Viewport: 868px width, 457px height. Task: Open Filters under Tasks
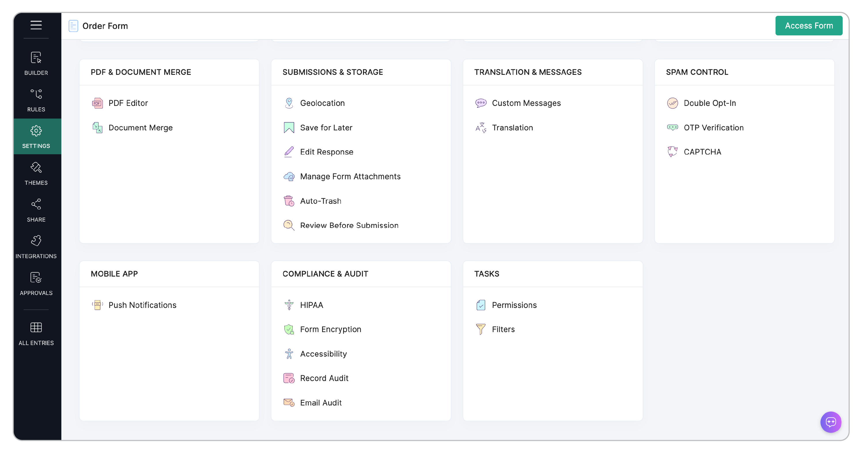click(503, 329)
